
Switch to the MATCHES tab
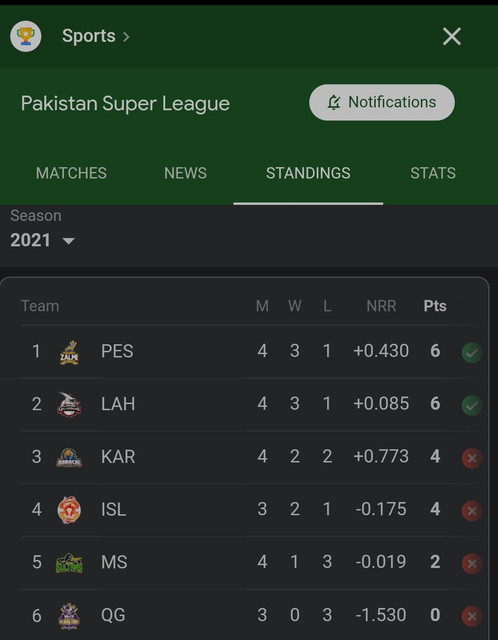[71, 173]
